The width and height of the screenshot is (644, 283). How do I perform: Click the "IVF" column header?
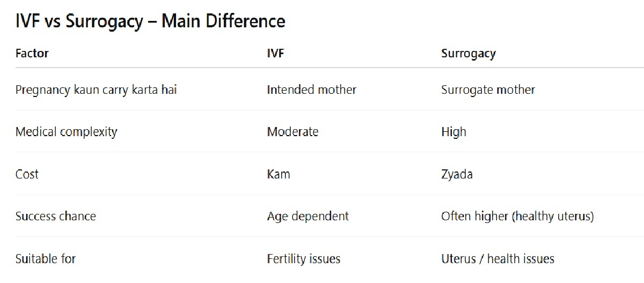coord(276,54)
